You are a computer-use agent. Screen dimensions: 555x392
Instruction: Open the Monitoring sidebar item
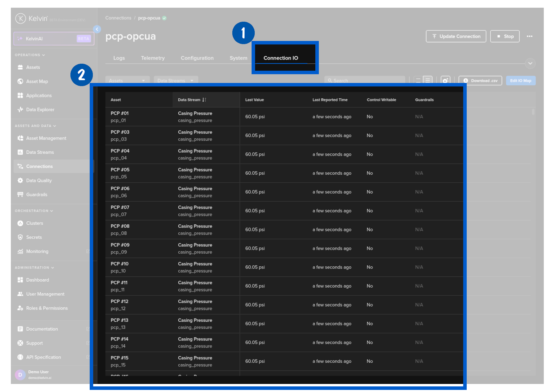37,251
